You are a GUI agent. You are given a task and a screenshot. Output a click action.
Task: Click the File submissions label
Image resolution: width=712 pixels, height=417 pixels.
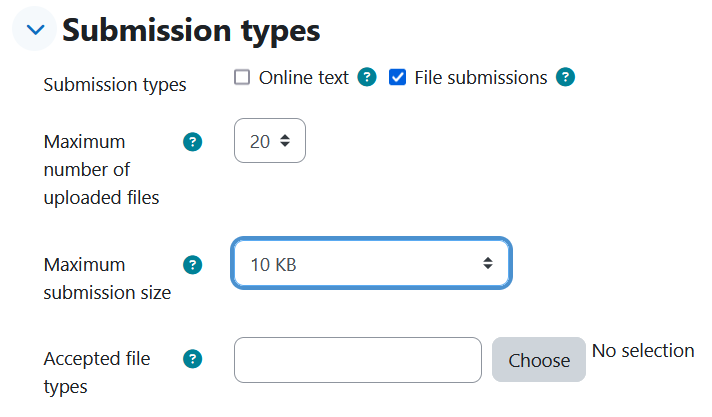[x=481, y=78]
